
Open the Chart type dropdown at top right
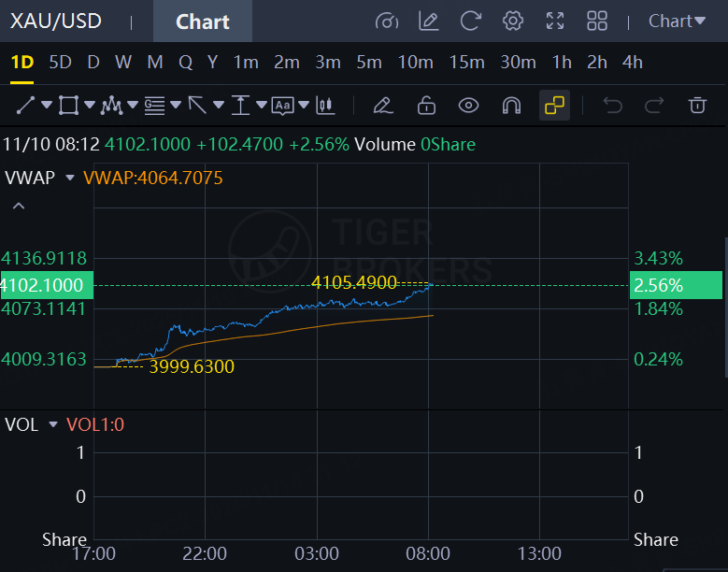coord(677,21)
